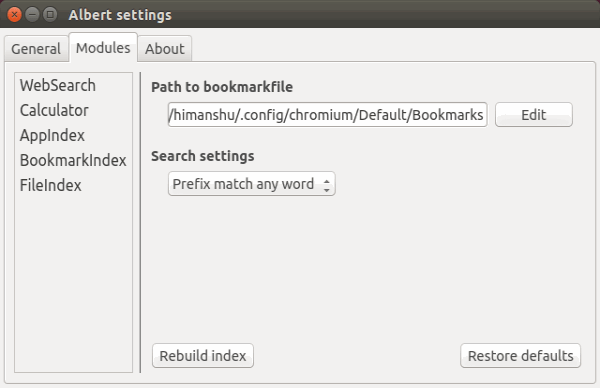Image resolution: width=600 pixels, height=388 pixels.
Task: Switch to the General tab
Action: pos(36,49)
